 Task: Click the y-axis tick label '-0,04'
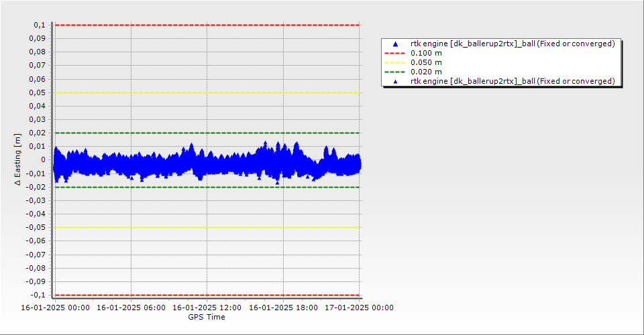pos(36,214)
